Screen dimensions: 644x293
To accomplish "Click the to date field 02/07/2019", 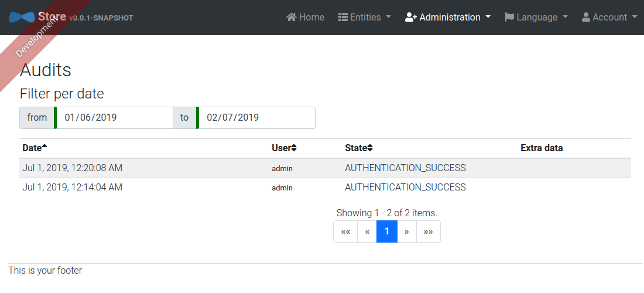I will (256, 118).
